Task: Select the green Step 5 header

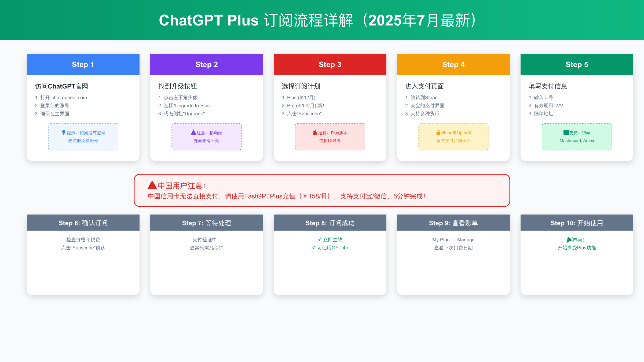Action: pyautogui.click(x=577, y=64)
